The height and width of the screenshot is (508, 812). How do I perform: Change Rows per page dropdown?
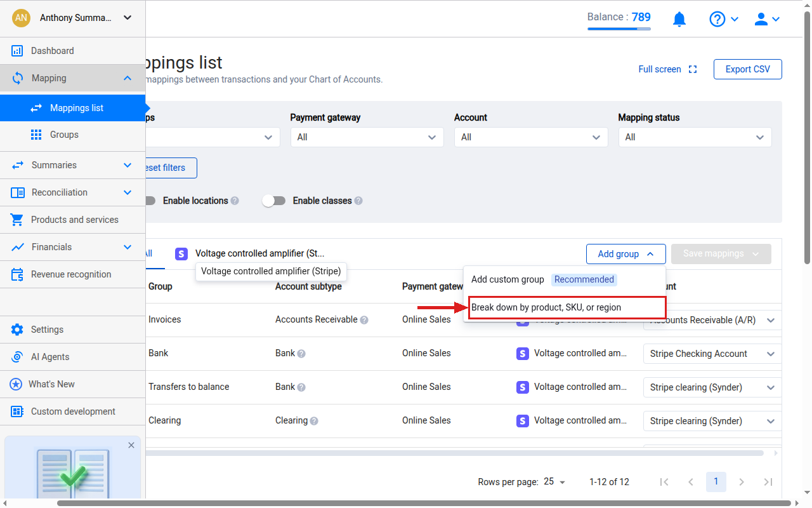554,482
